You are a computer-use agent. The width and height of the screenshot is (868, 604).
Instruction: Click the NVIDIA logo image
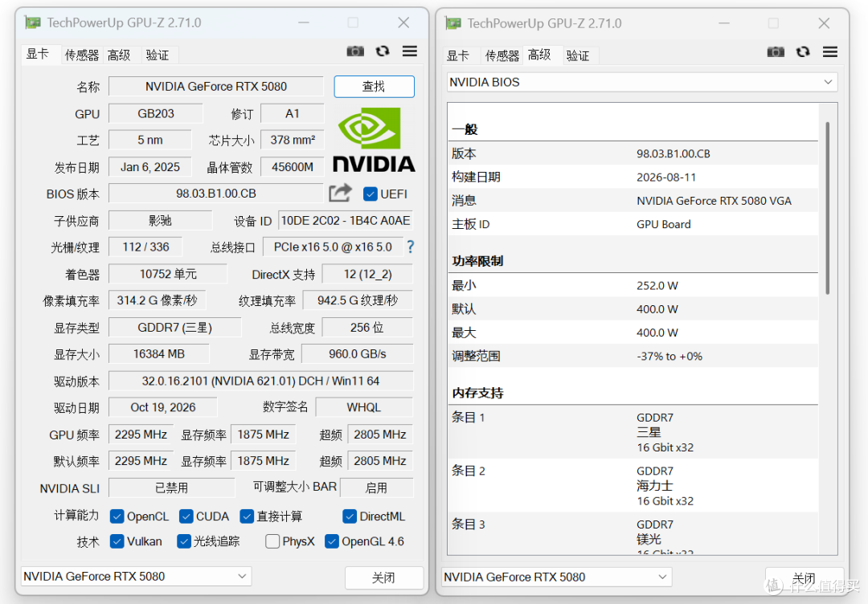(x=375, y=140)
